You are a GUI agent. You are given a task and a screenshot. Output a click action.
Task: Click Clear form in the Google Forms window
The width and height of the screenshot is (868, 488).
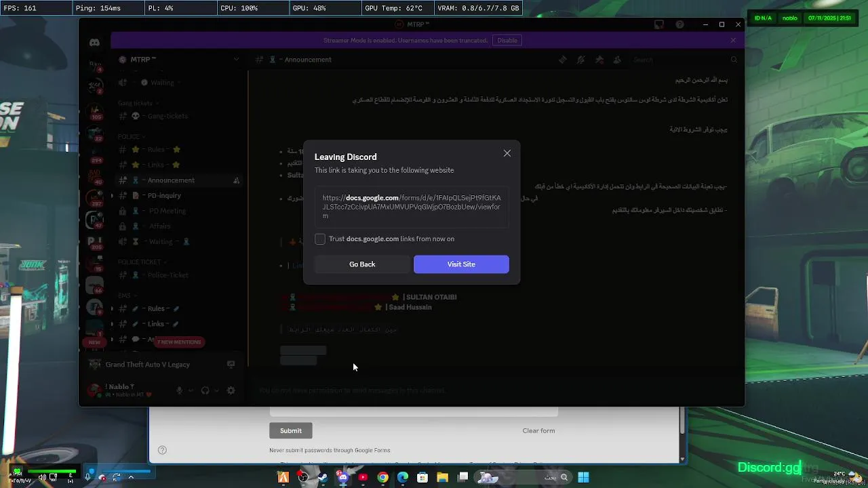point(538,430)
